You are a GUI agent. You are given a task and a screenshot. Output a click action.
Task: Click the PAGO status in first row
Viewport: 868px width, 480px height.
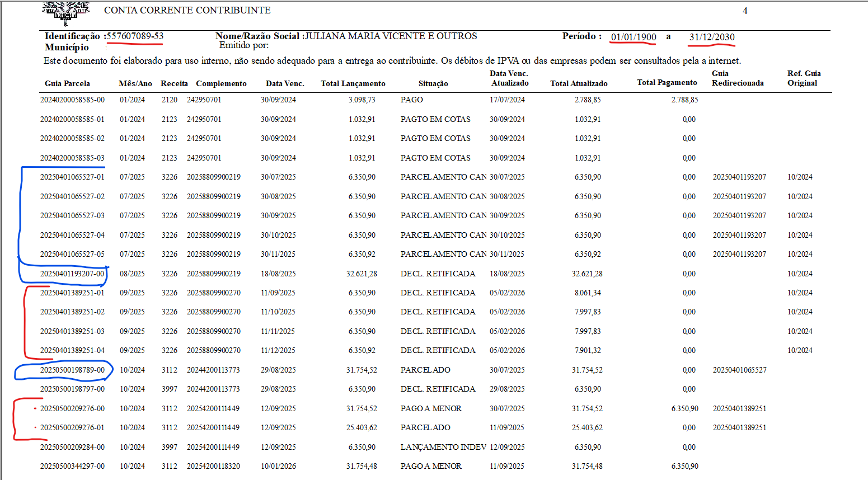coord(412,100)
